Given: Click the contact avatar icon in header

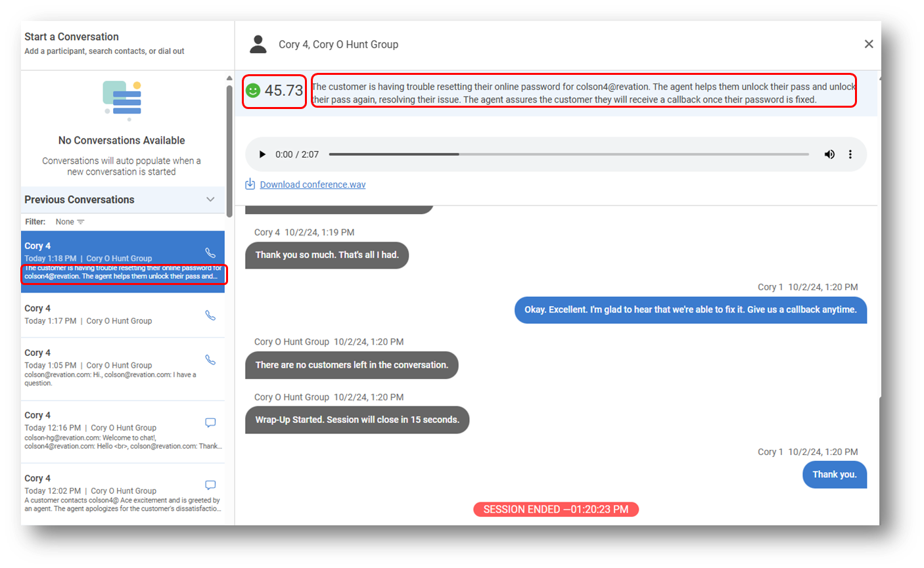Looking at the screenshot, I should 258,45.
